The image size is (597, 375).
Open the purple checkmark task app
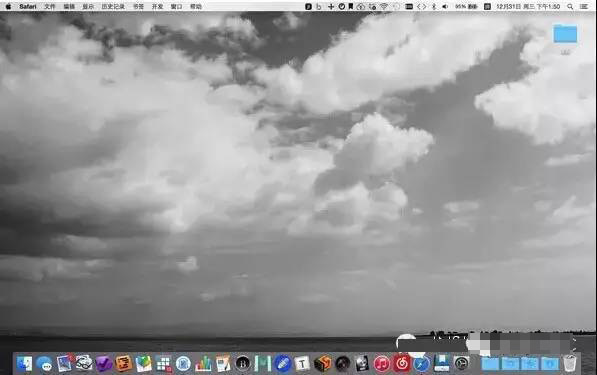(104, 364)
